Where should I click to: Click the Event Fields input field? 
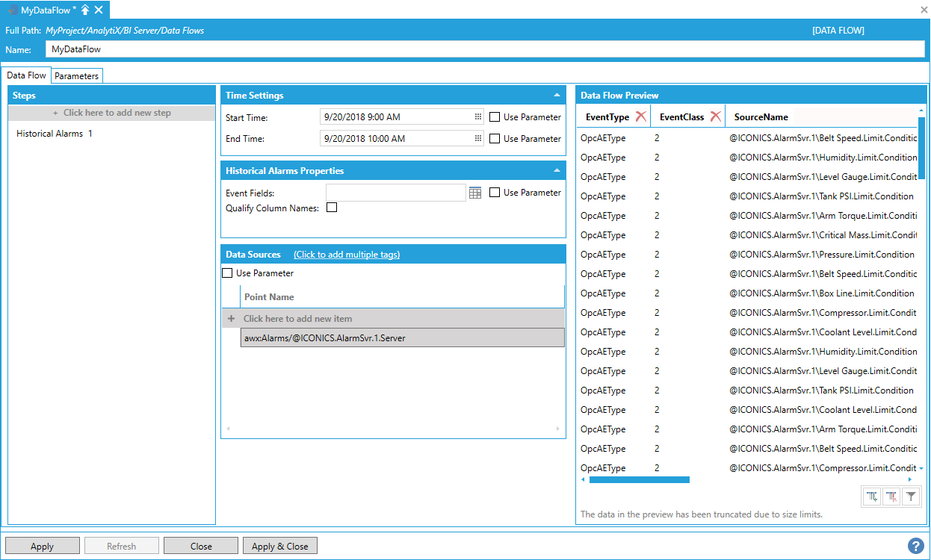(x=396, y=193)
